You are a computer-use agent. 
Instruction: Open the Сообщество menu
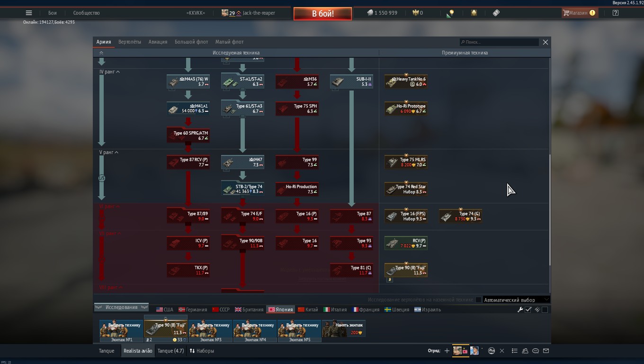coord(86,13)
